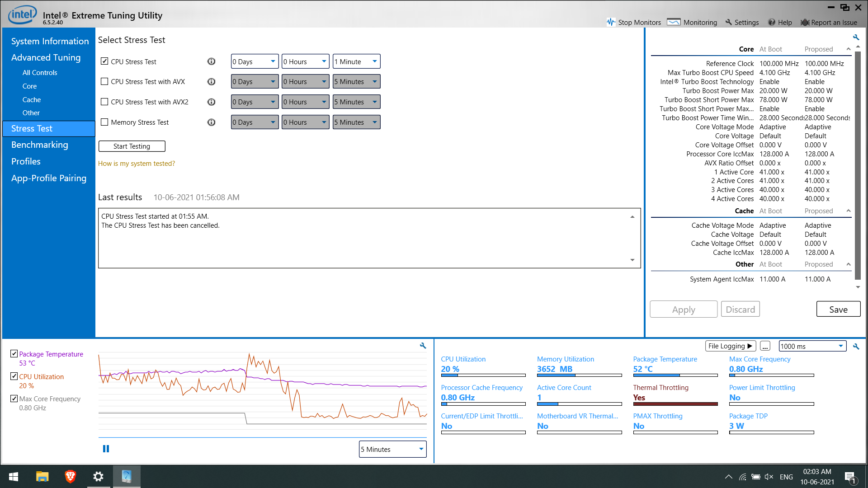
Task: Go to Benchmarking section
Action: (x=39, y=145)
